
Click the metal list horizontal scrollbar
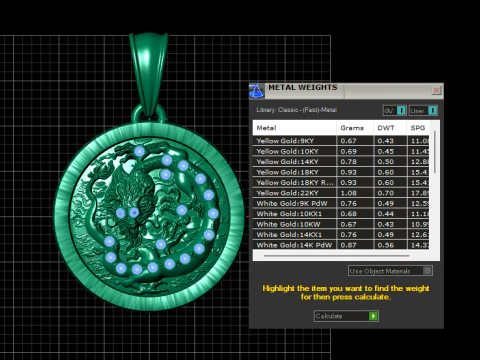[x=336, y=256]
